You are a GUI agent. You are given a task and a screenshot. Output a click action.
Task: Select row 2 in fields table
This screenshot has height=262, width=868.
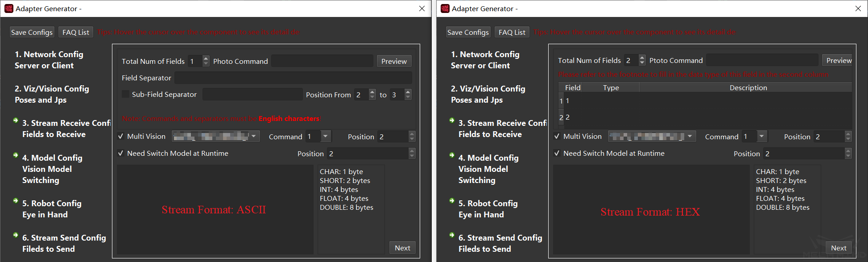(705, 117)
